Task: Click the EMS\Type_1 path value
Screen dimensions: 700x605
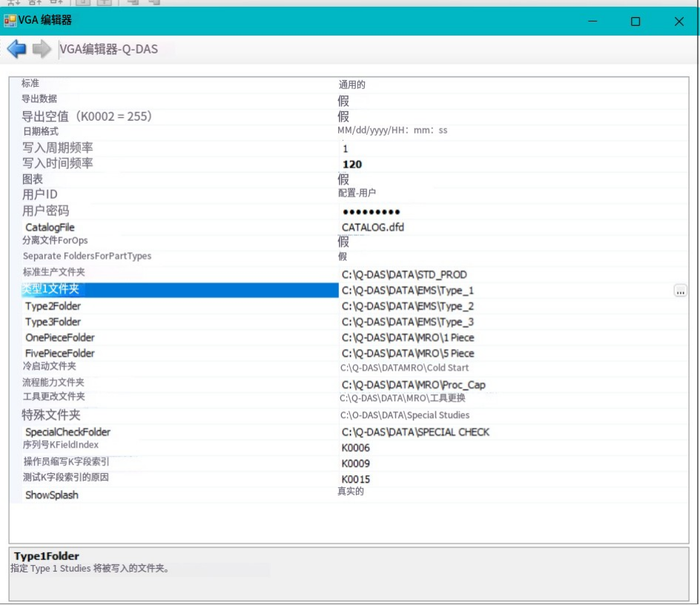Action: (x=408, y=290)
